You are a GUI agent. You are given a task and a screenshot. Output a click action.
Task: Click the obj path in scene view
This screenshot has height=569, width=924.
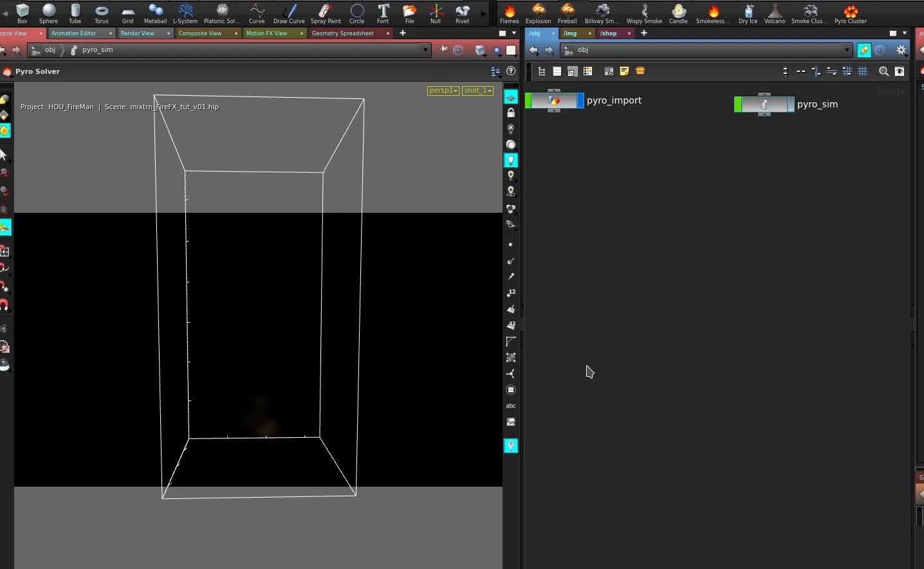pyautogui.click(x=50, y=50)
